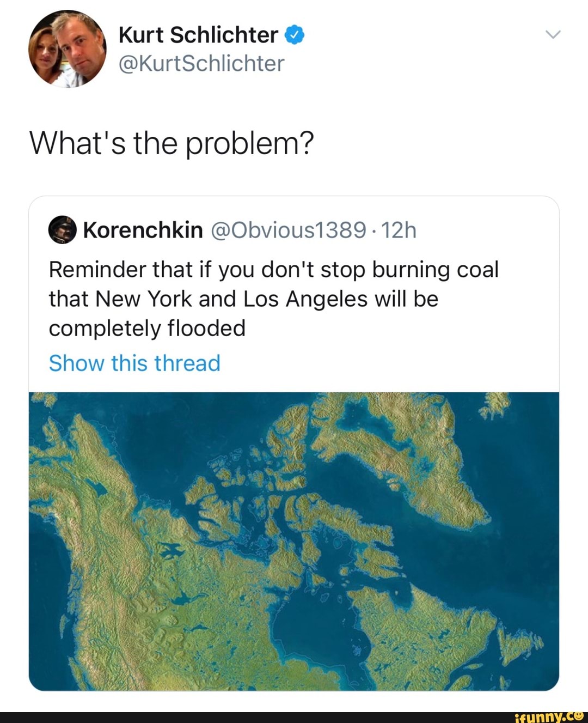Click the @KurtSchlichter handle

click(201, 64)
